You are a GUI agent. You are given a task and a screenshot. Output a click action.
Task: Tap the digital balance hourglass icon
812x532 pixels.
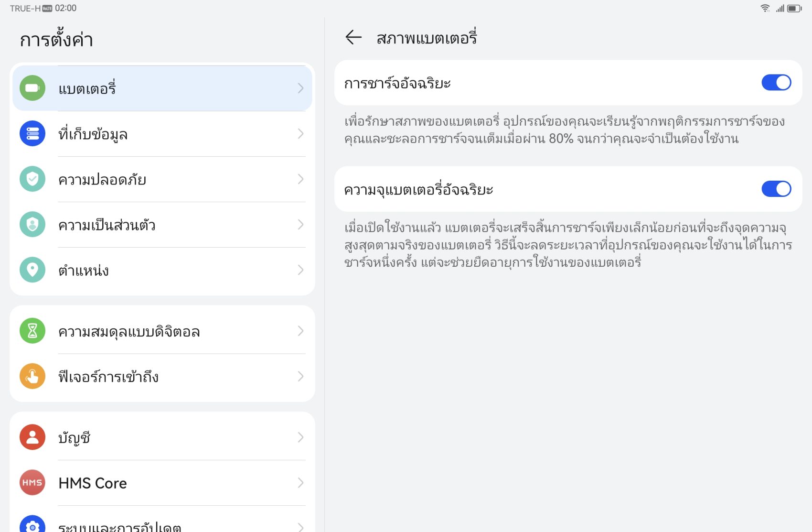pyautogui.click(x=32, y=331)
